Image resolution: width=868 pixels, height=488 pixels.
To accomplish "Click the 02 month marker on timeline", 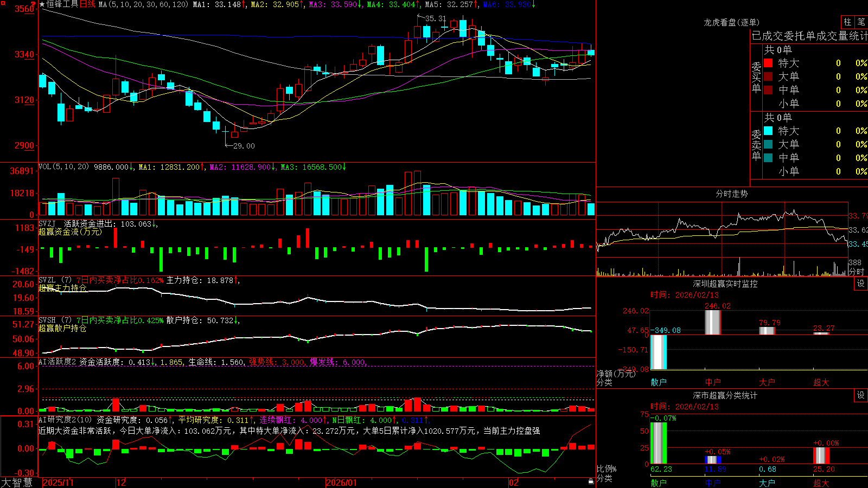I will [x=514, y=483].
